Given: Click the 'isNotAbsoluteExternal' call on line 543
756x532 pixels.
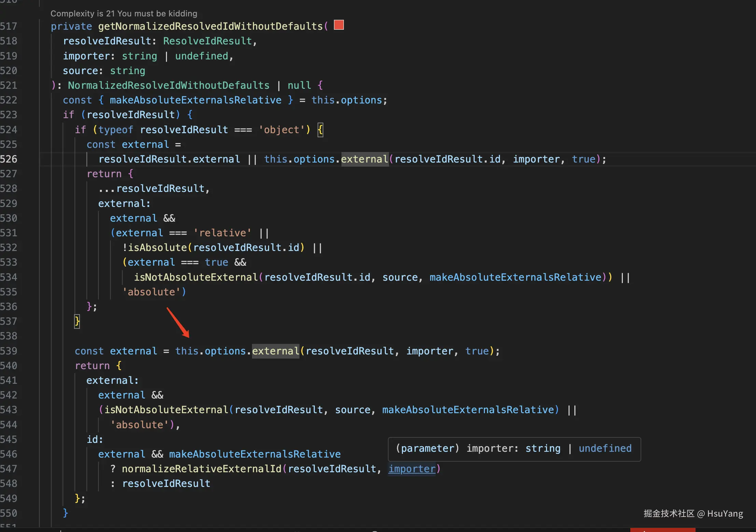Looking at the screenshot, I should (166, 410).
